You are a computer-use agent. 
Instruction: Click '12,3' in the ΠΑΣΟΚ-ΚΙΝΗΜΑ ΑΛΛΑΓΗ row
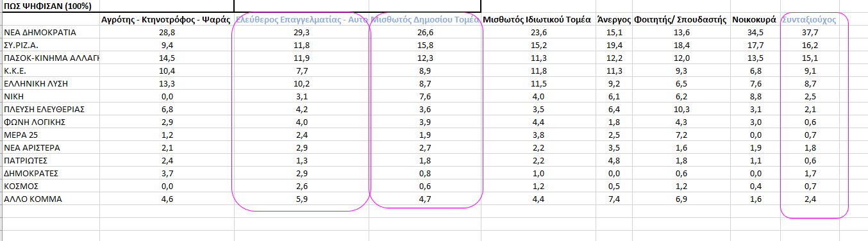pyautogui.click(x=425, y=58)
